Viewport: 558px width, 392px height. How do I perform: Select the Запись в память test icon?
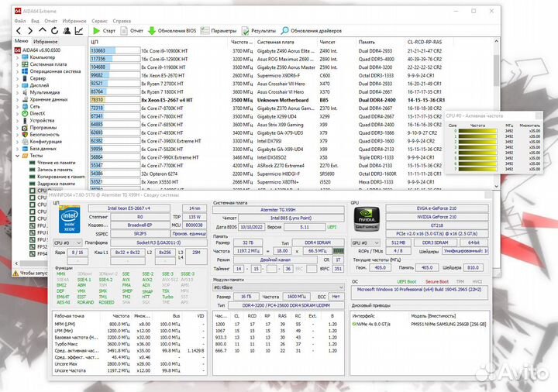[32, 170]
